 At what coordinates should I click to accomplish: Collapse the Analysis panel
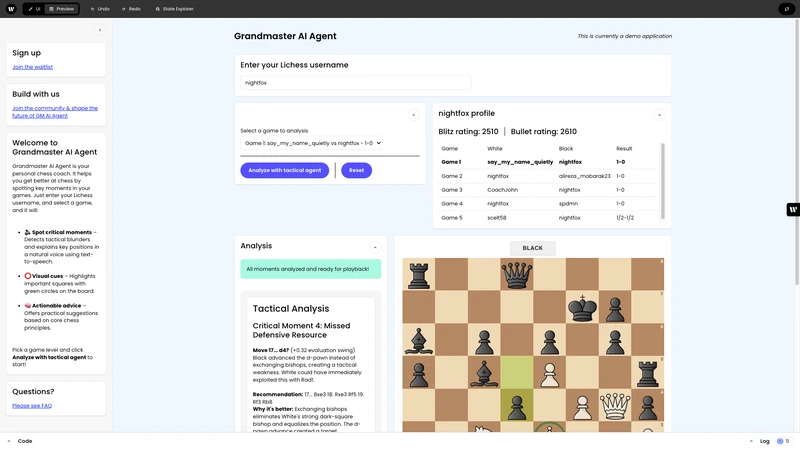(375, 246)
